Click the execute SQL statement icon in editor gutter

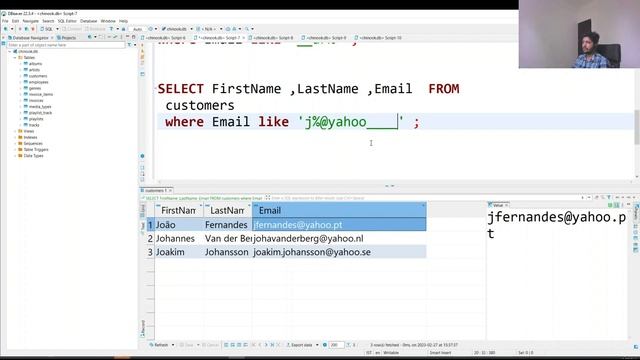coord(142,46)
